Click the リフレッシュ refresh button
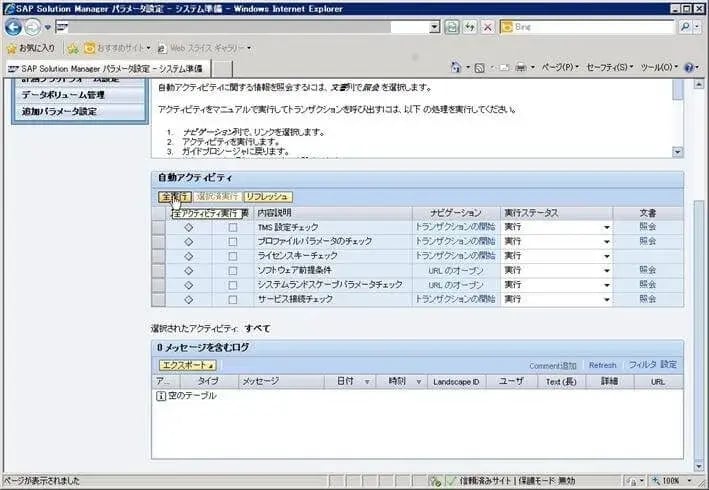Viewport: 709px width, 490px height. [x=267, y=197]
